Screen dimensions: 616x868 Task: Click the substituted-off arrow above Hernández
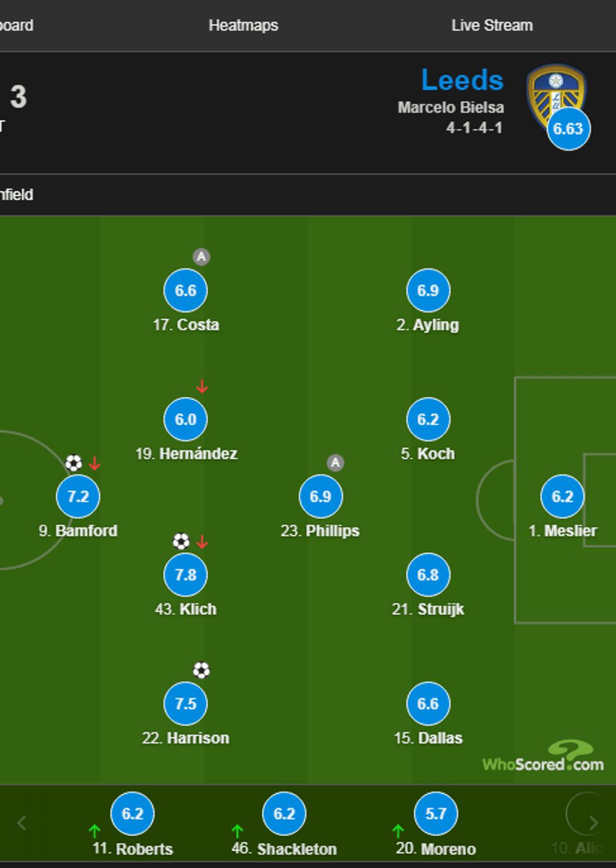click(202, 386)
